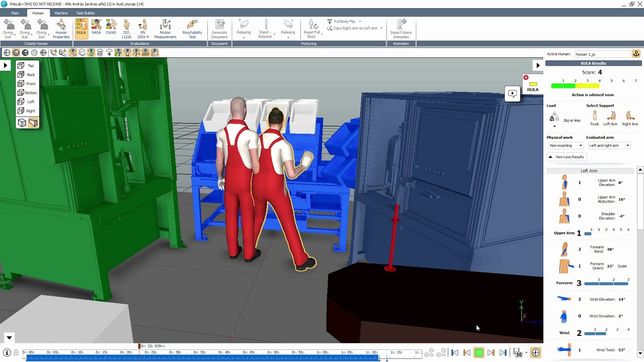644x362 pixels.
Task: Select the Right view
Action: pos(26,111)
